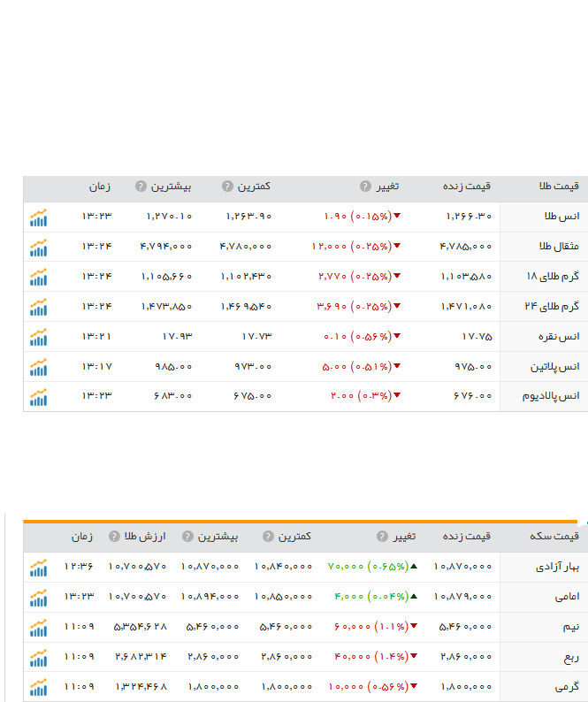Open chart icon for نیم coin row
The image size is (588, 702).
(x=39, y=628)
